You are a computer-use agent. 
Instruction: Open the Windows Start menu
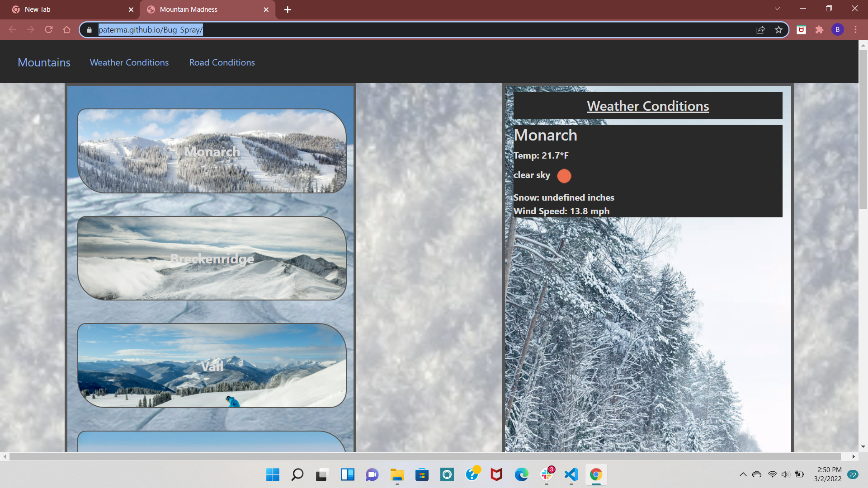[273, 474]
